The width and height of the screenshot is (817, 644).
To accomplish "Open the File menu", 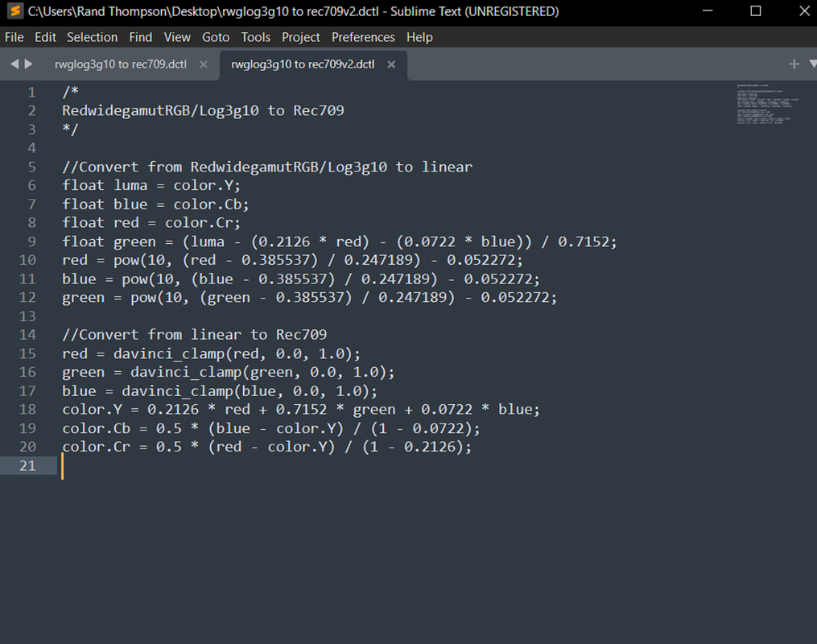I will pos(14,38).
